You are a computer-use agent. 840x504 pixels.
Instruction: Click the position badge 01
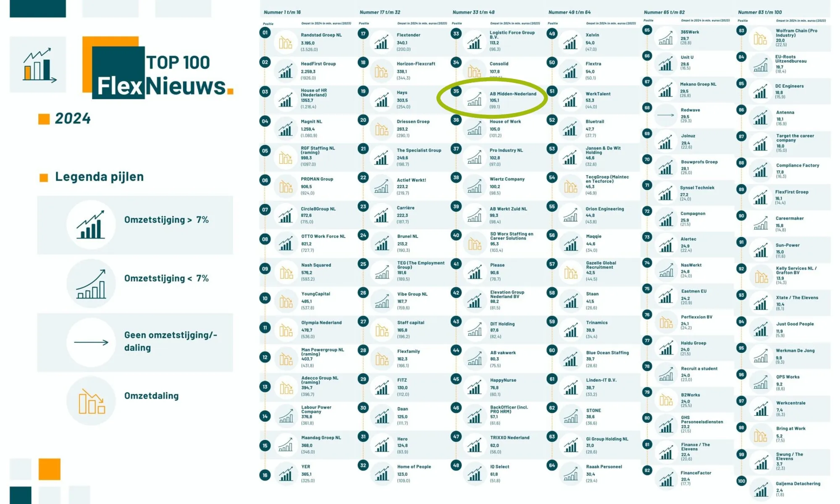click(265, 33)
